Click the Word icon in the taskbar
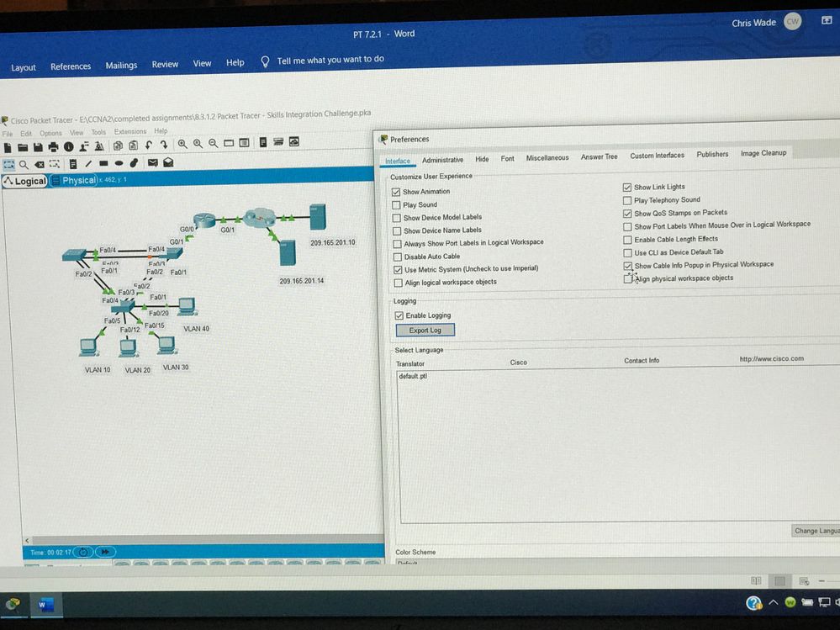The height and width of the screenshot is (630, 840). click(45, 605)
